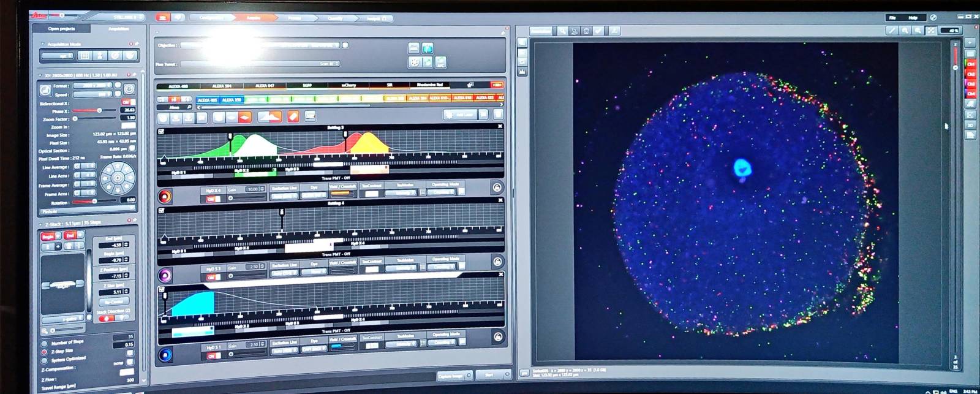Click the grid icon in Acquisition Mode

tap(85, 56)
